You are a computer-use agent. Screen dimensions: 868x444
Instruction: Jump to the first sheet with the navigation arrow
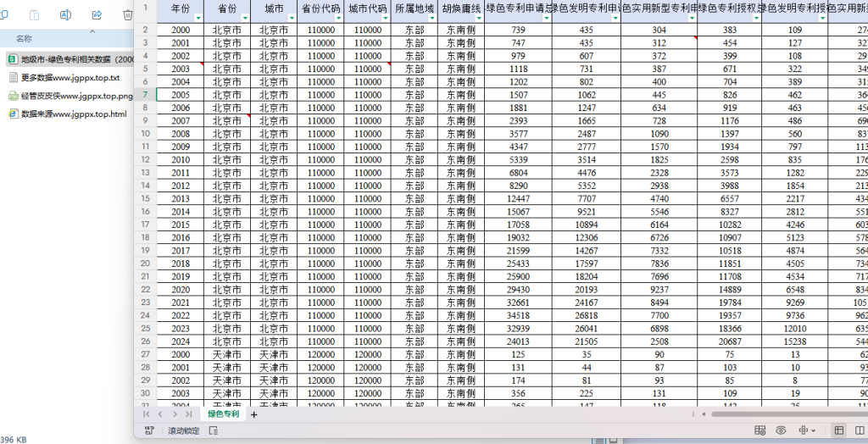tap(146, 414)
